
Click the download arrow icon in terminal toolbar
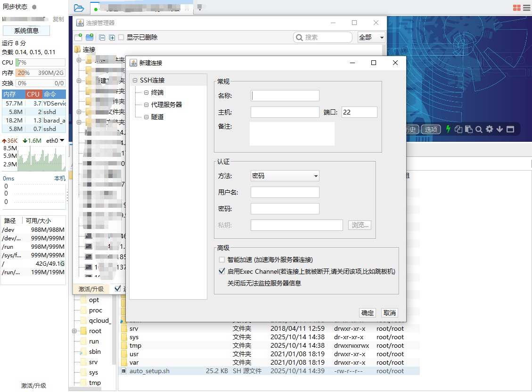[500, 129]
